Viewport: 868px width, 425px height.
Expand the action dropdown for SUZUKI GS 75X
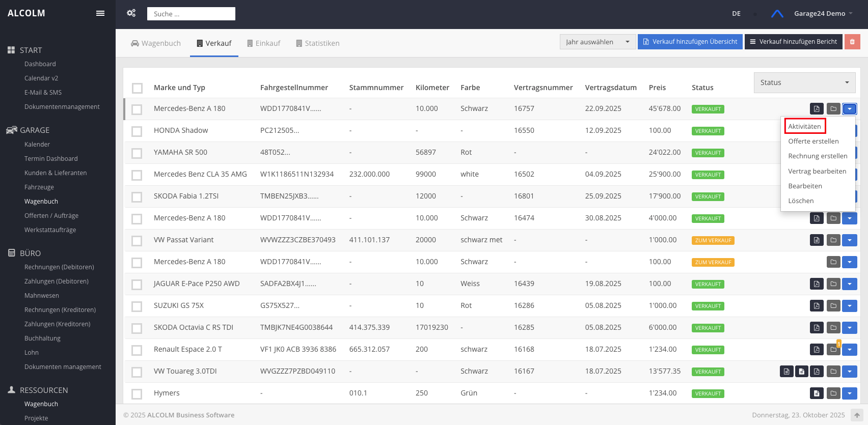[850, 306]
